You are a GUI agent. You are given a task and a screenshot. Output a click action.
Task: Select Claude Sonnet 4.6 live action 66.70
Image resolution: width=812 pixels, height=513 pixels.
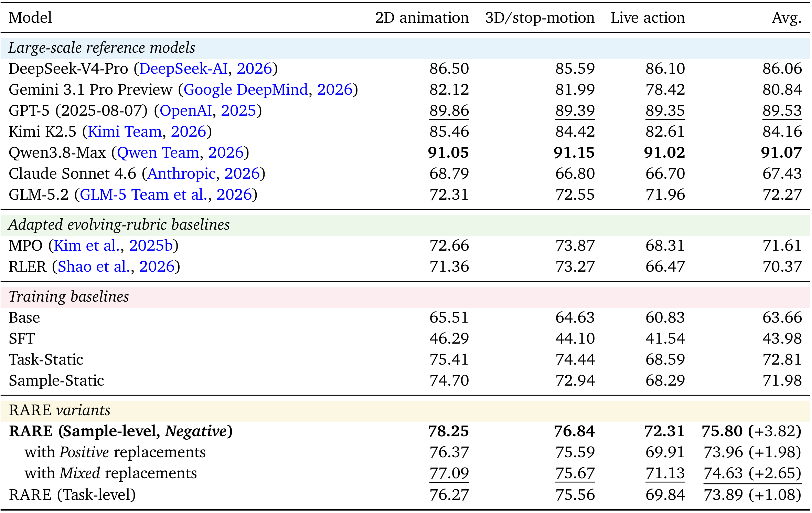pyautogui.click(x=665, y=174)
